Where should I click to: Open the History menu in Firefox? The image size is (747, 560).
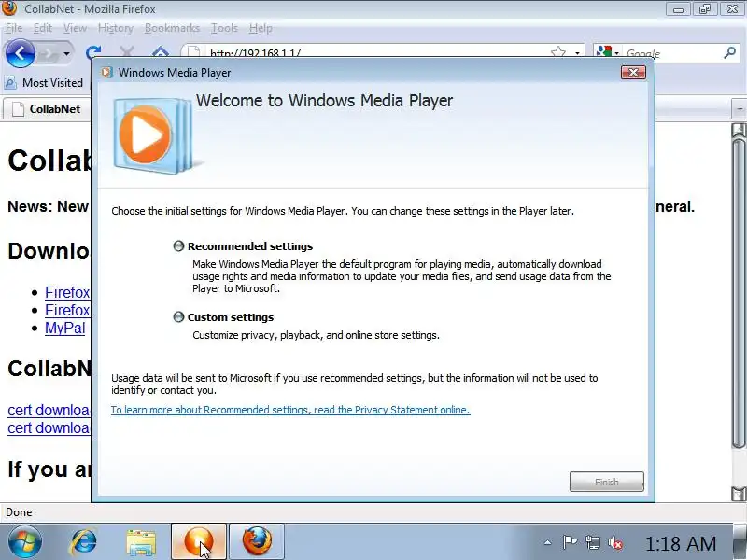(115, 28)
